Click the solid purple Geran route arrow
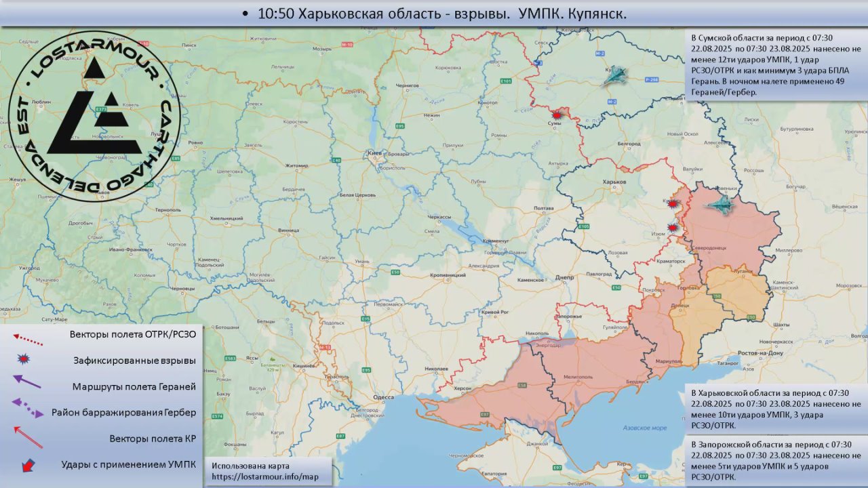868x488 pixels. click(26, 382)
